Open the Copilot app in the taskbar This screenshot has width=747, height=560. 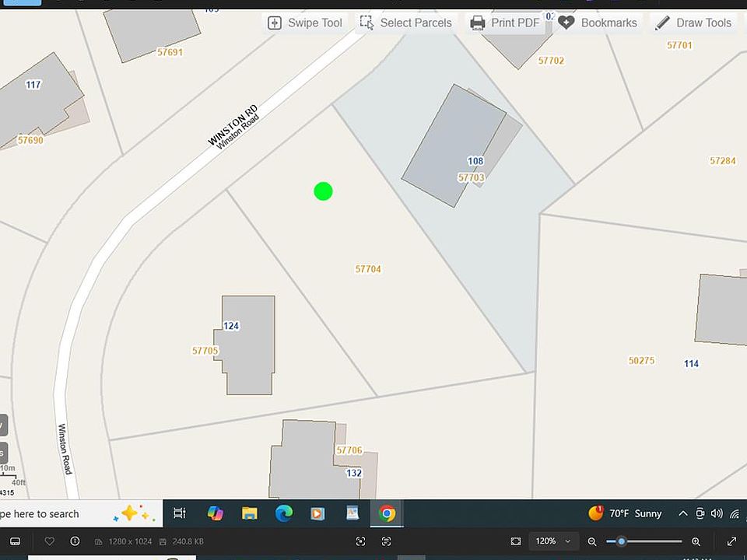point(215,513)
